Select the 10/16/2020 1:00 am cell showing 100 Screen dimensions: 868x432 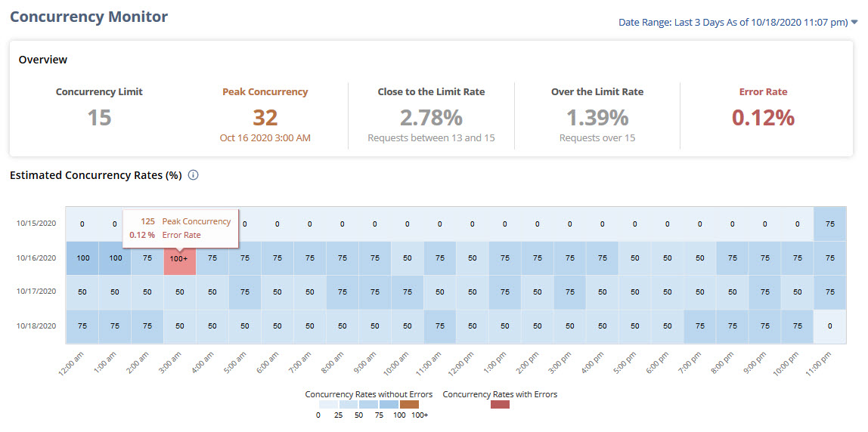pyautogui.click(x=115, y=258)
